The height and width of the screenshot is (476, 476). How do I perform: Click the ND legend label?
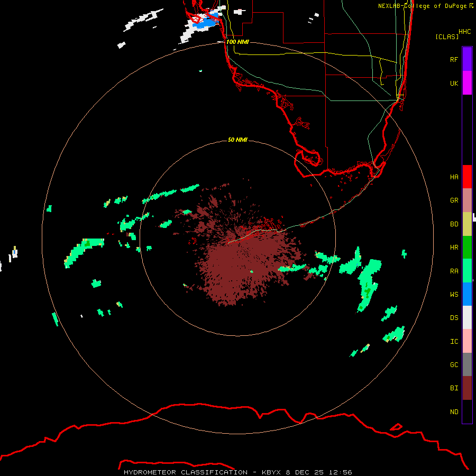(454, 412)
